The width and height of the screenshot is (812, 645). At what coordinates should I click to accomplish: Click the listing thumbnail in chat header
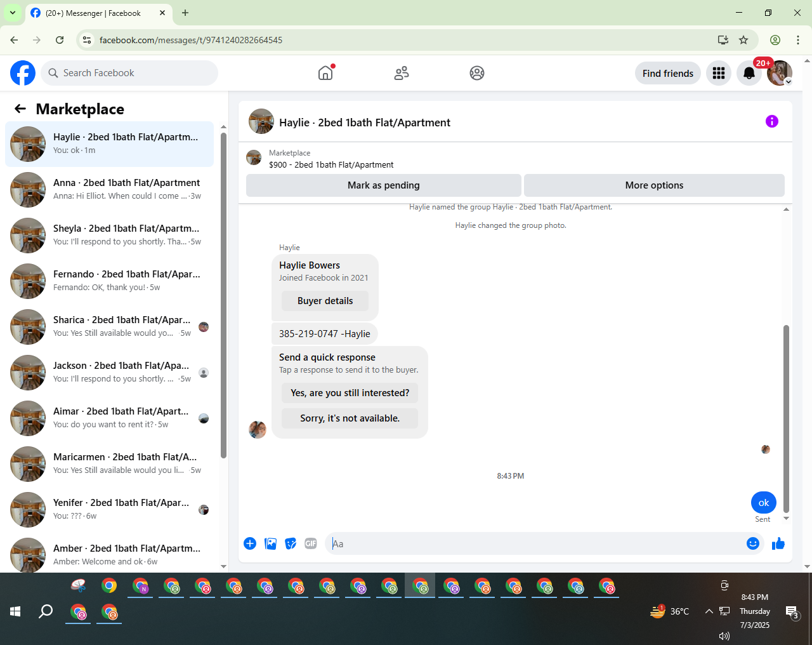261,121
